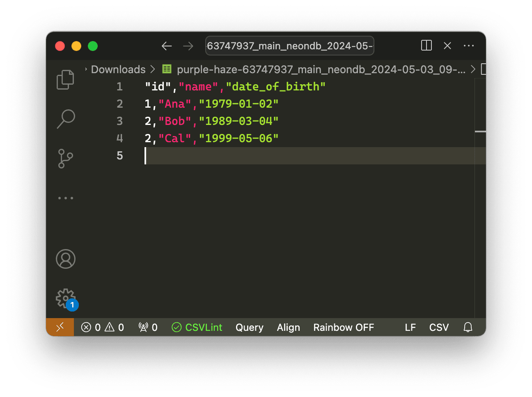532x397 pixels.
Task: Click the Accounts icon
Action: click(x=66, y=259)
